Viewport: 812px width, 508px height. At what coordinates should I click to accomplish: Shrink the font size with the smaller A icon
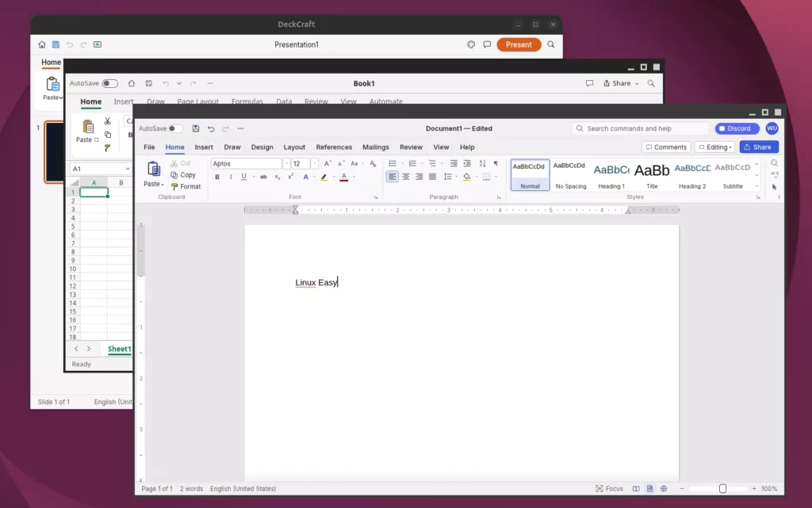coord(341,163)
